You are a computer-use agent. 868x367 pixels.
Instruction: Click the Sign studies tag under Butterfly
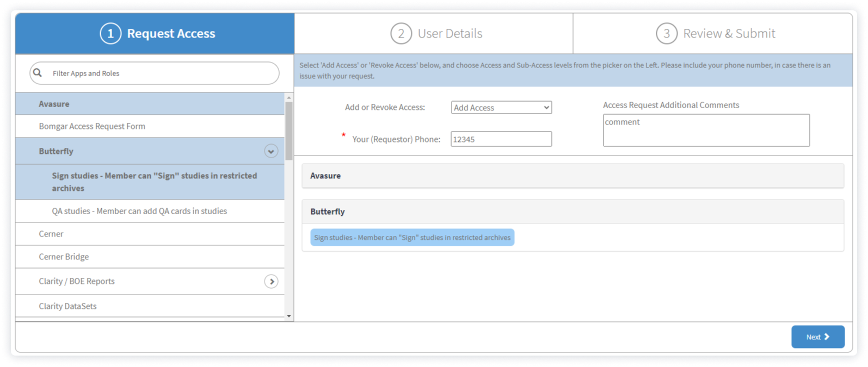tap(412, 238)
